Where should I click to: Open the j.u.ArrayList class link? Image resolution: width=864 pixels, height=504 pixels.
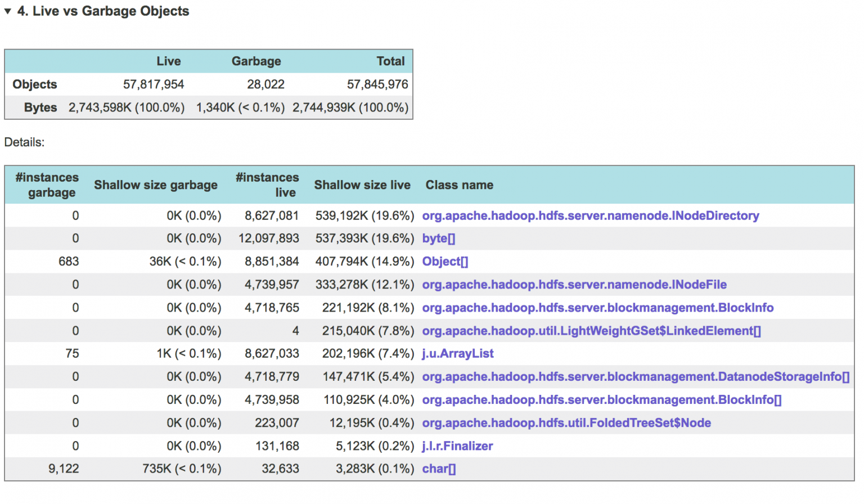(457, 354)
